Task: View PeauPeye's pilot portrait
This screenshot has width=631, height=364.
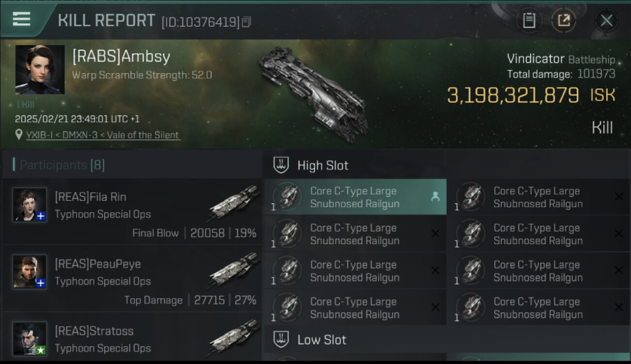Action: click(x=30, y=272)
